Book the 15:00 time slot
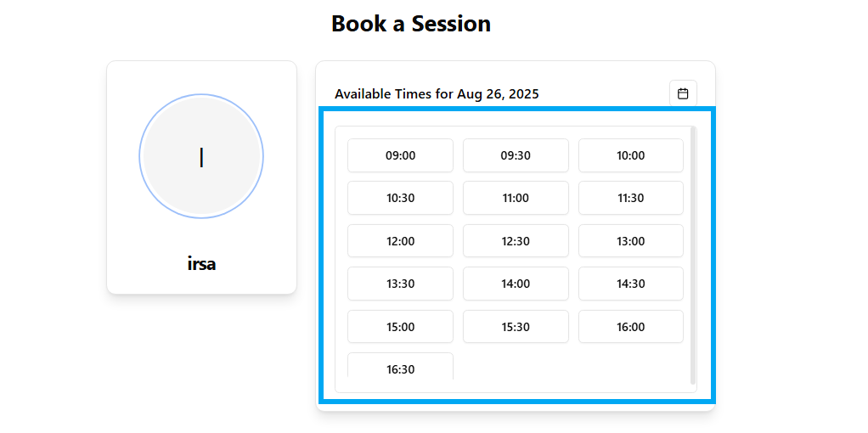 (x=400, y=327)
